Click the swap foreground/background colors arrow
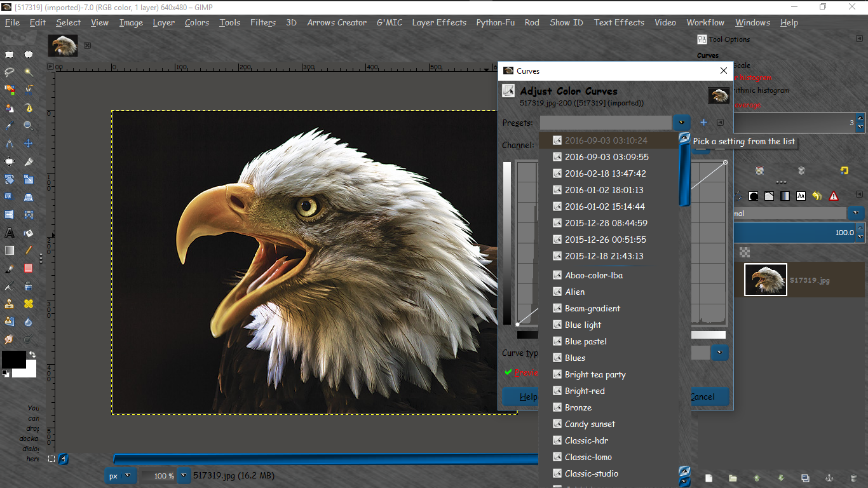The width and height of the screenshot is (868, 488). point(32,355)
